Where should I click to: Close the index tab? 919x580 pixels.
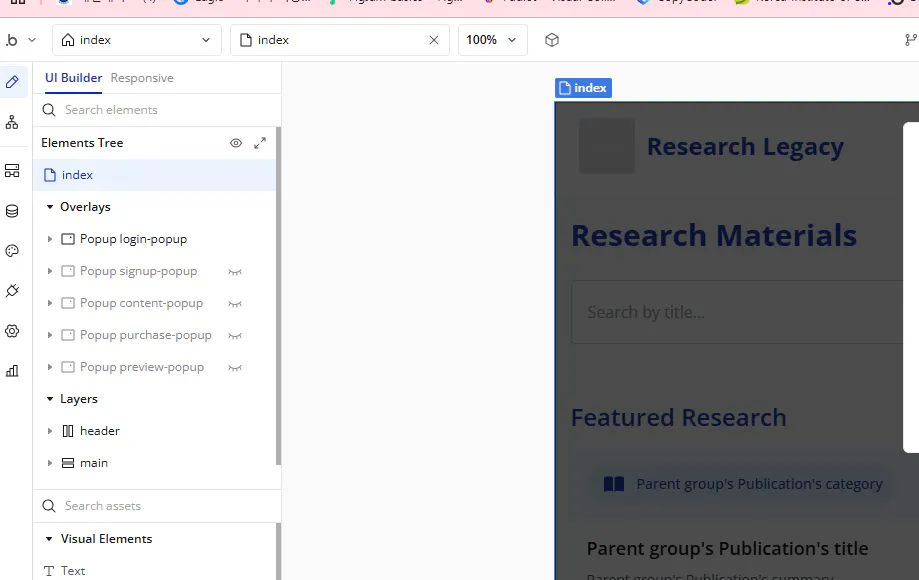tap(434, 40)
